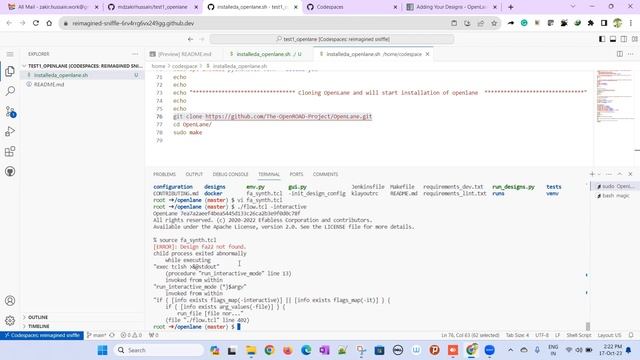Screen dimensions: 640x360
Task: Open editor more actions ellipsis
Action: 630,54
